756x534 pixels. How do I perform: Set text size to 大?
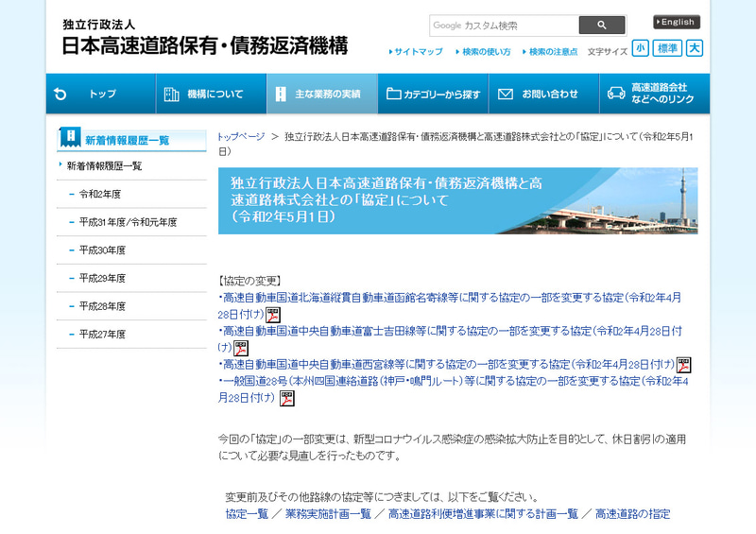pyautogui.click(x=695, y=48)
